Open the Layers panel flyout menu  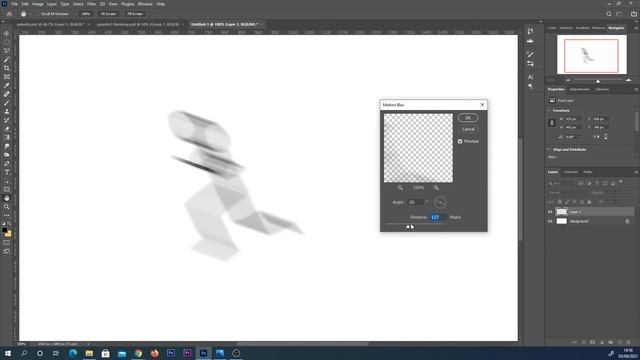point(636,172)
